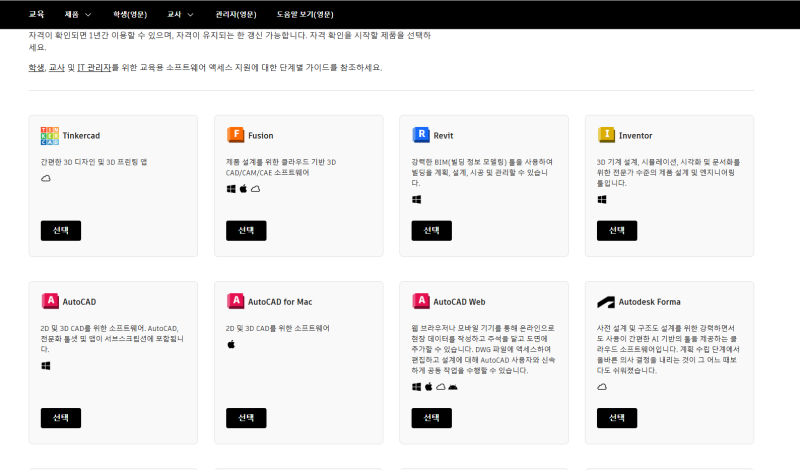The height and width of the screenshot is (470, 800).
Task: Click the Autodesk Forma logo icon
Action: (606, 302)
